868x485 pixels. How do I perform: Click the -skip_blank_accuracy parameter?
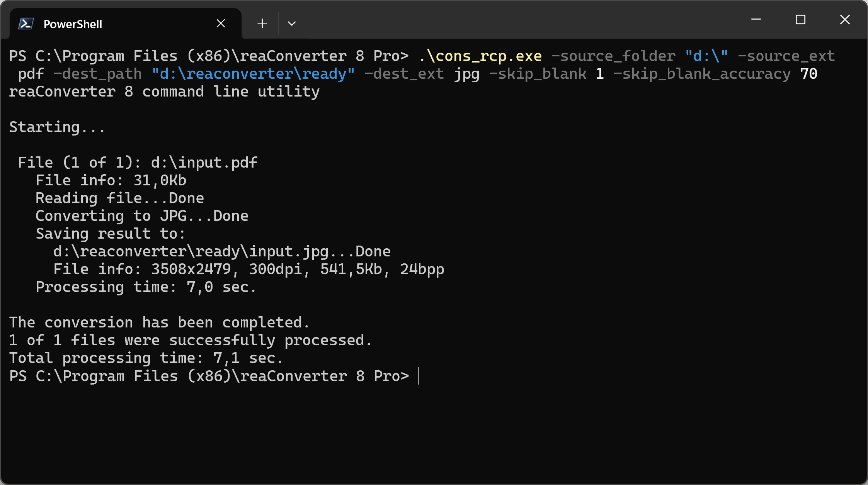(702, 74)
